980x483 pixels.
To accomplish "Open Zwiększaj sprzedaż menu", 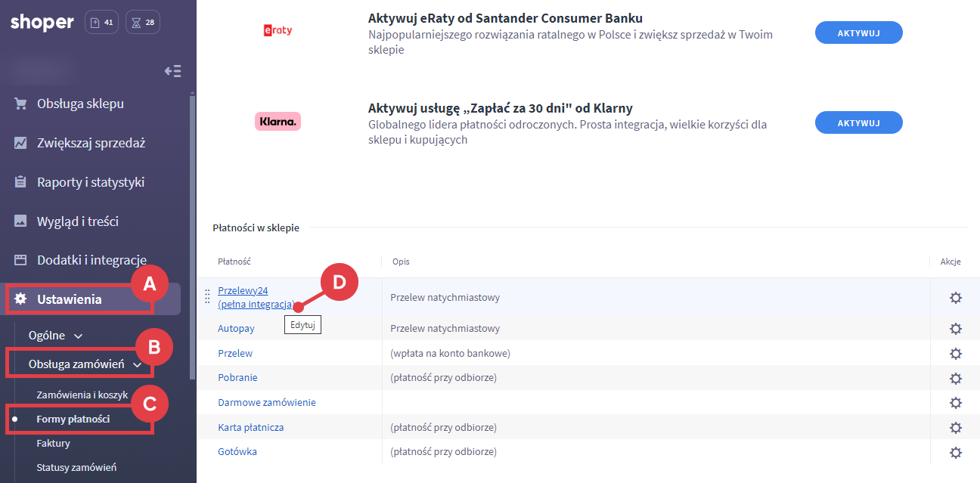I will click(x=91, y=143).
